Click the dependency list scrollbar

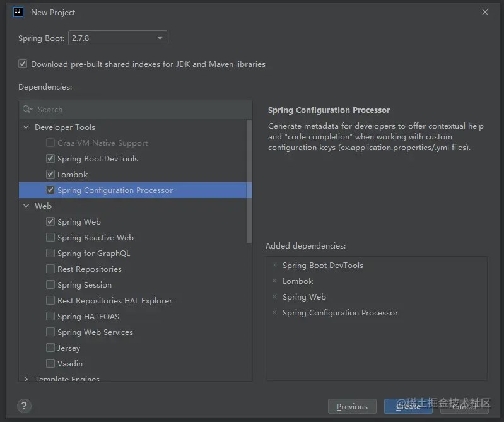249,181
